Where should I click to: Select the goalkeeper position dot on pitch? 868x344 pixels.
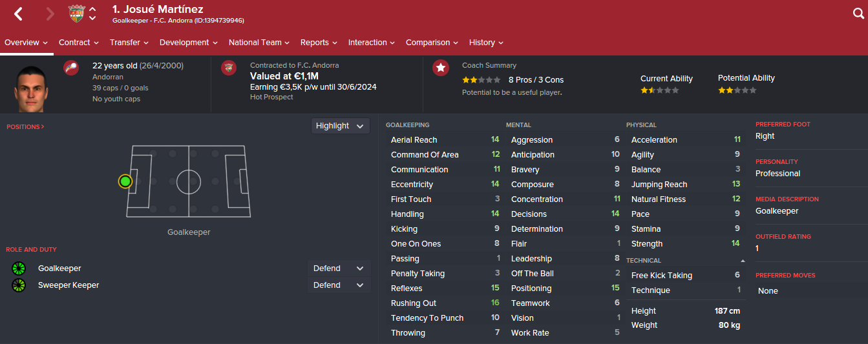click(125, 181)
